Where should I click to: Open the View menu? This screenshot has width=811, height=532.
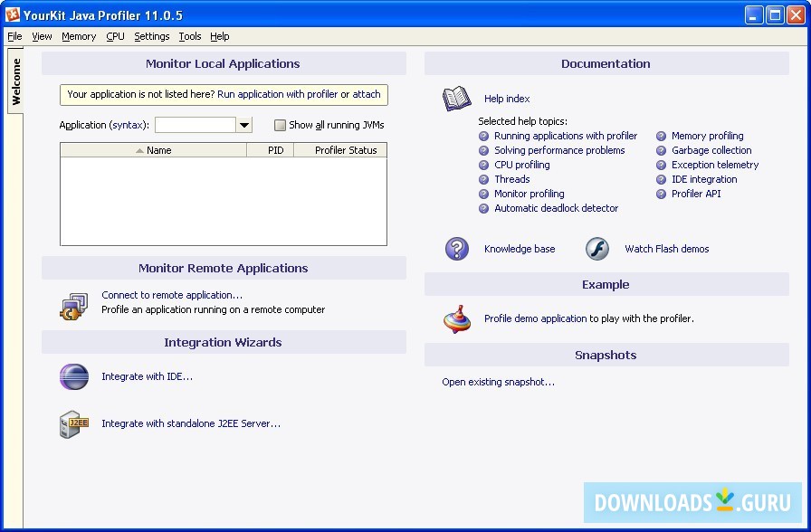pyautogui.click(x=42, y=36)
